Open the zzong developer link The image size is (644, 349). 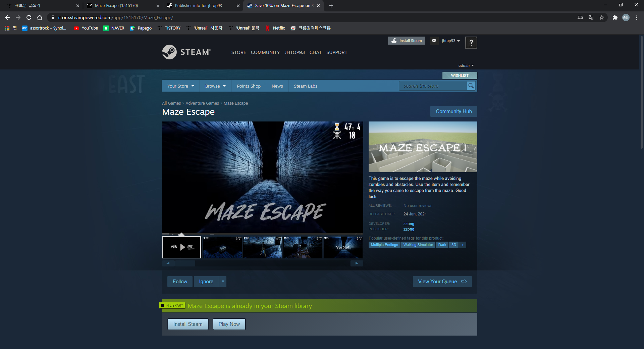[x=409, y=224]
